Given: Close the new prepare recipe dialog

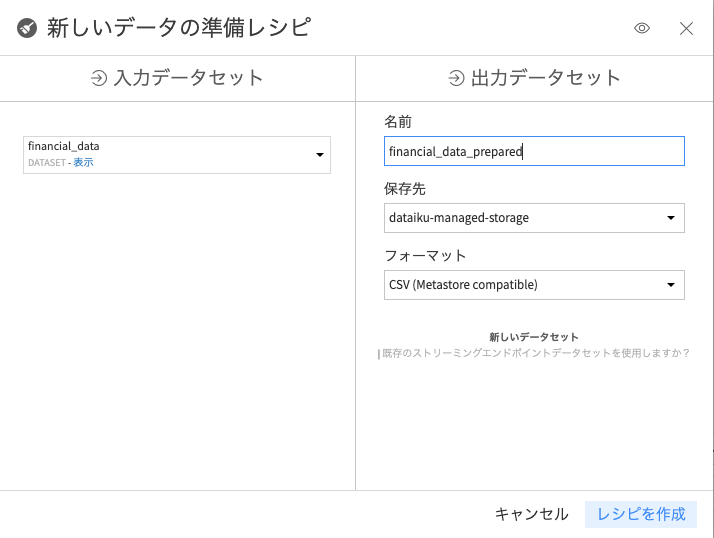Looking at the screenshot, I should [686, 28].
